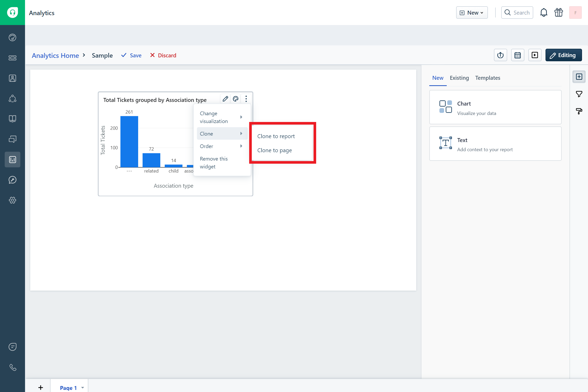The image size is (588, 392).
Task: Select Clone to report option
Action: coord(276,136)
